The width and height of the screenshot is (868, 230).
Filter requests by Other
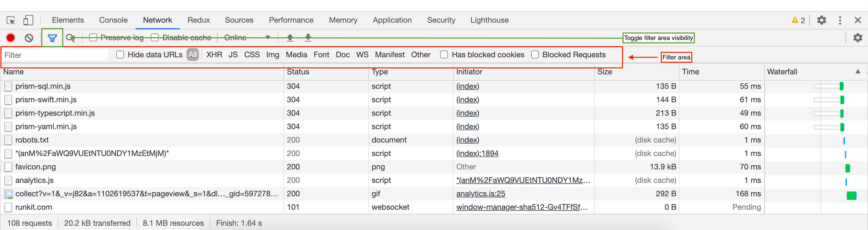click(421, 55)
